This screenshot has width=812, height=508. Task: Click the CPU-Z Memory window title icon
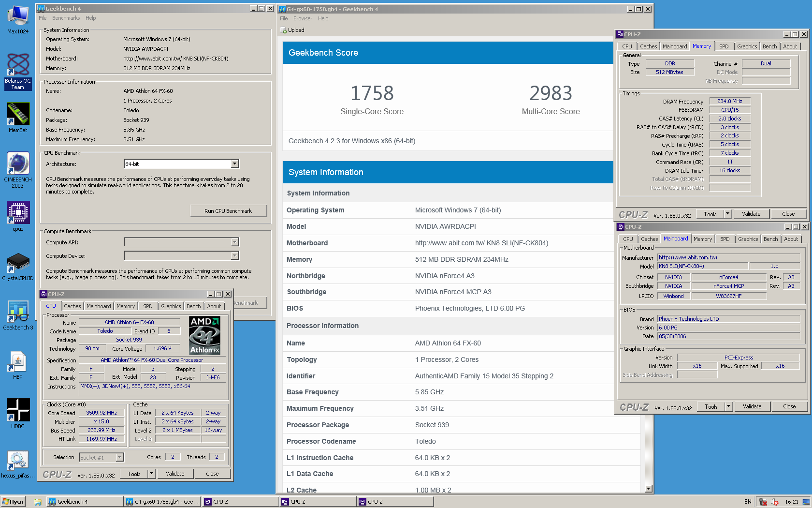coord(620,34)
